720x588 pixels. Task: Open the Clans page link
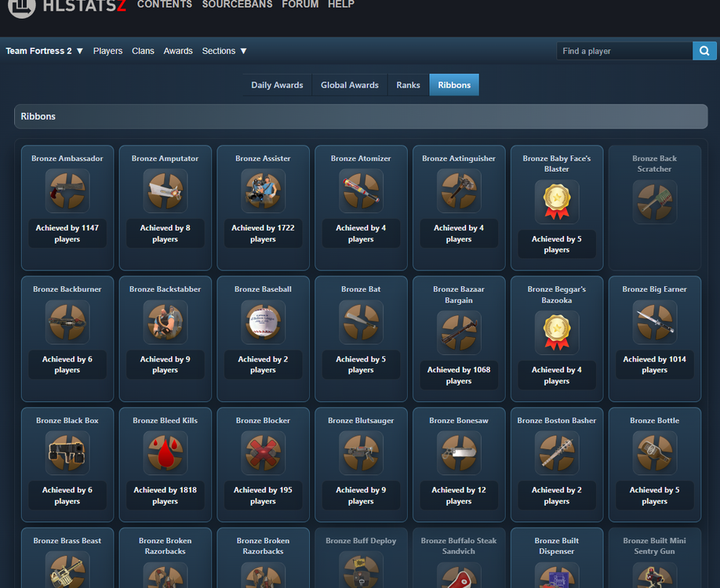143,51
